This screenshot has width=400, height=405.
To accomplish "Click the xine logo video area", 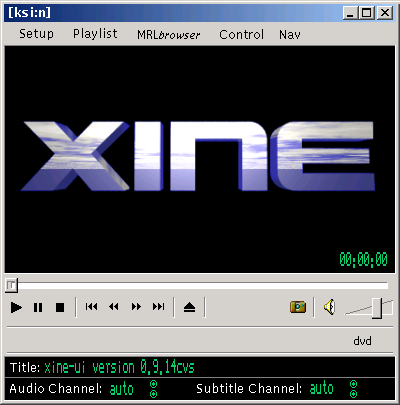I will tap(200, 159).
